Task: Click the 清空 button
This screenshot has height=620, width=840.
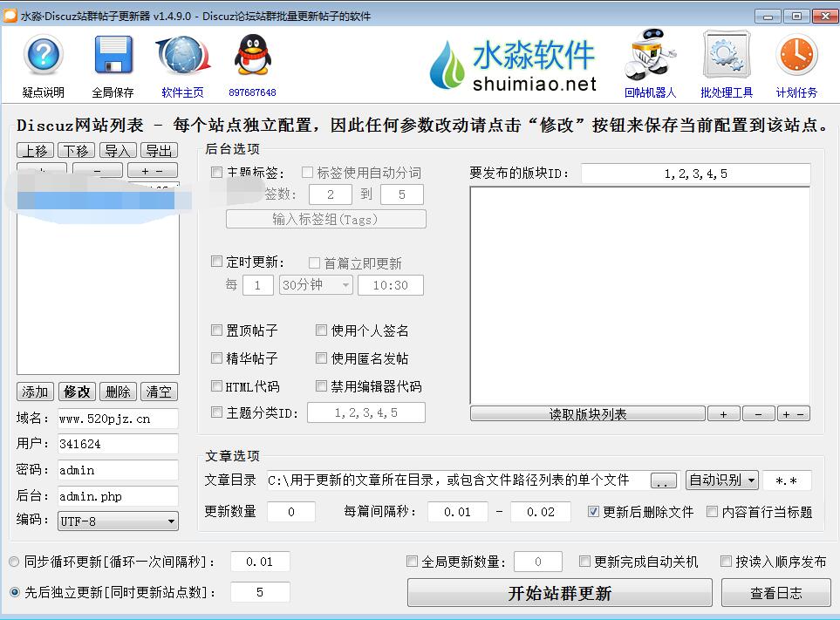Action: pyautogui.click(x=159, y=392)
